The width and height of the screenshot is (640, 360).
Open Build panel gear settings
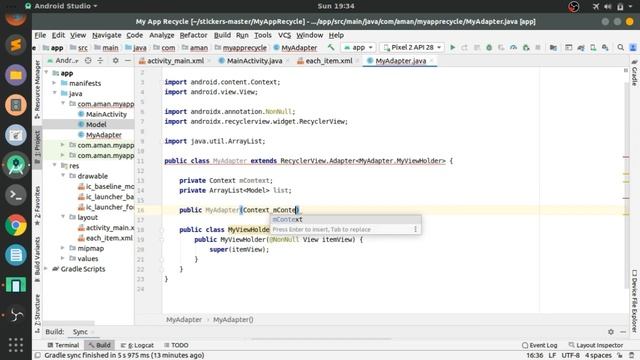click(611, 332)
